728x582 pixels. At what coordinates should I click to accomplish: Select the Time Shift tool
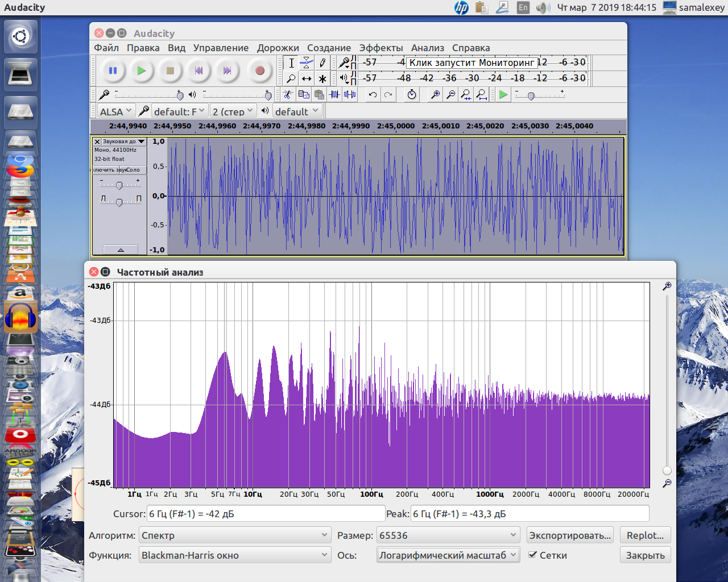[307, 78]
